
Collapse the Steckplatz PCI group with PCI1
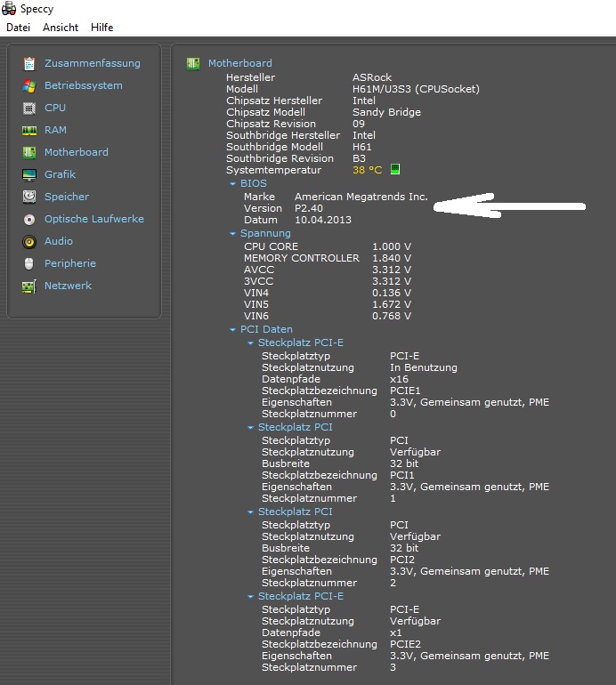click(250, 428)
